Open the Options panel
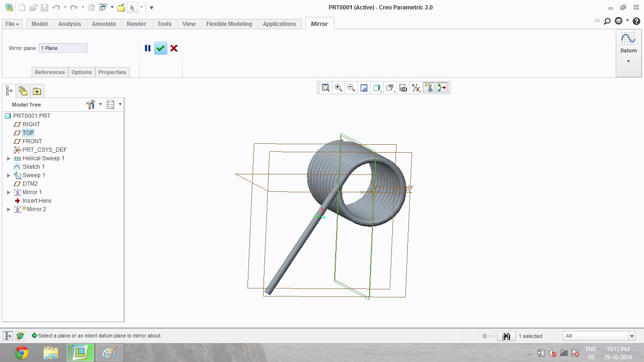Screen dimensions: 644x362 point(82,72)
